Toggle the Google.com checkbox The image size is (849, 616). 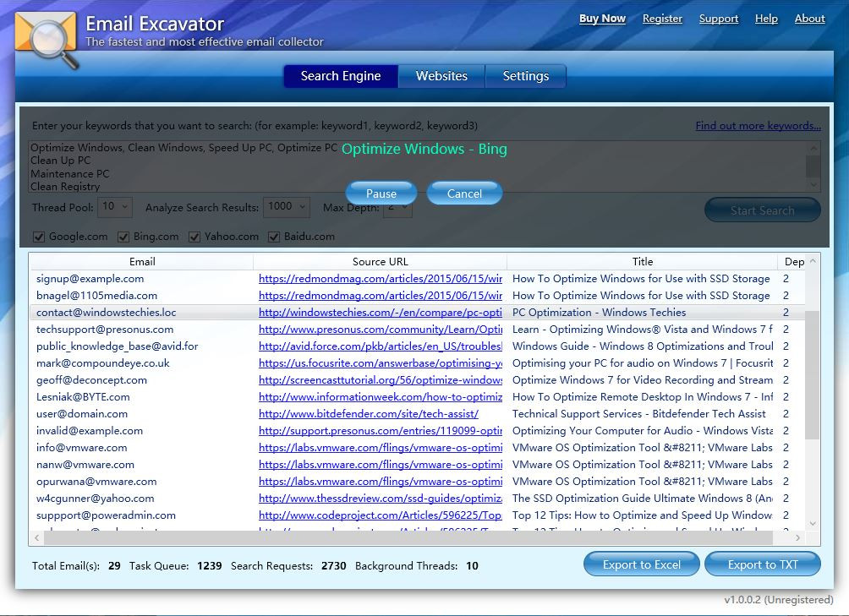[x=39, y=237]
